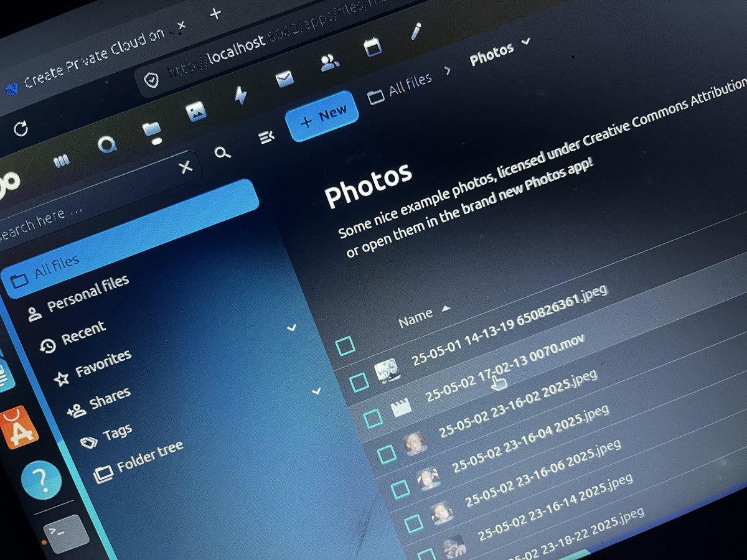Toggle the Name sort arrow
Image resolution: width=747 pixels, height=560 pixels.
coord(445,309)
